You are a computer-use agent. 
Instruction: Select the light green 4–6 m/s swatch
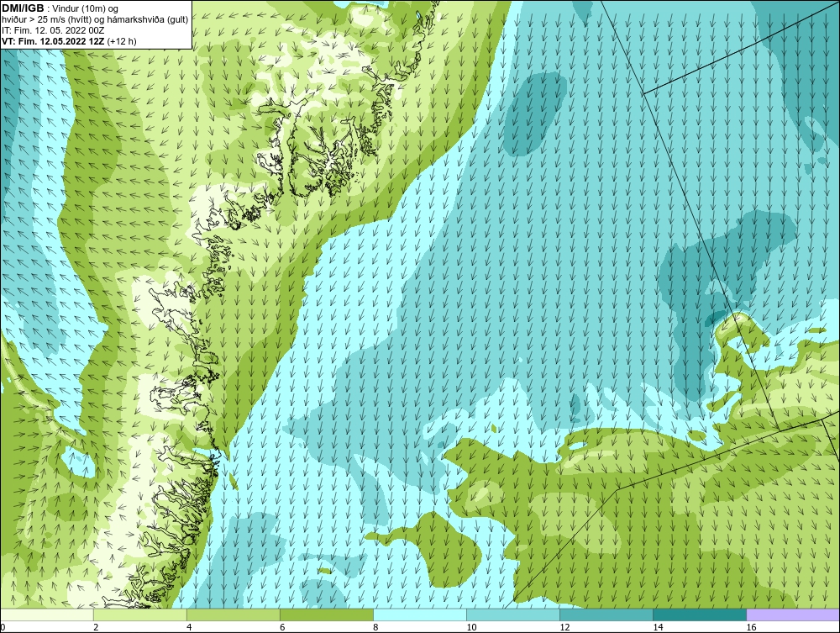[x=233, y=615]
